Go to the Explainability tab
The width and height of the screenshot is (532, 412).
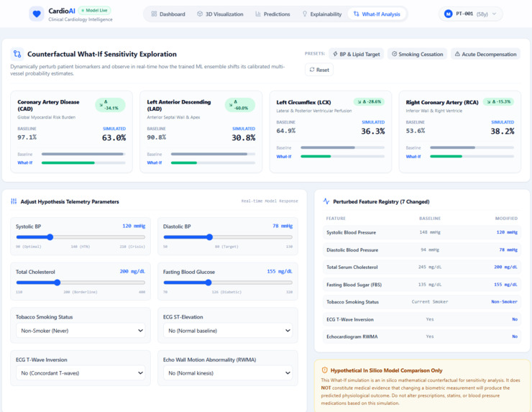(x=322, y=14)
